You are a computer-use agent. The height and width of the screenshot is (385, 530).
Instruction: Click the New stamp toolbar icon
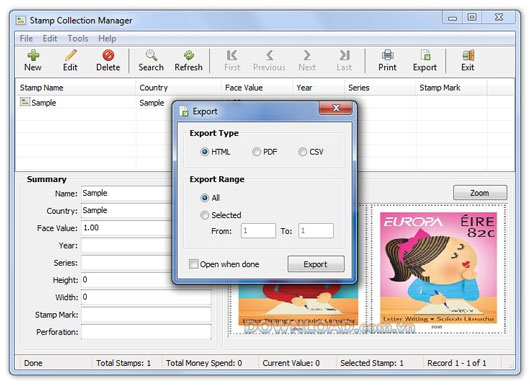[33, 55]
